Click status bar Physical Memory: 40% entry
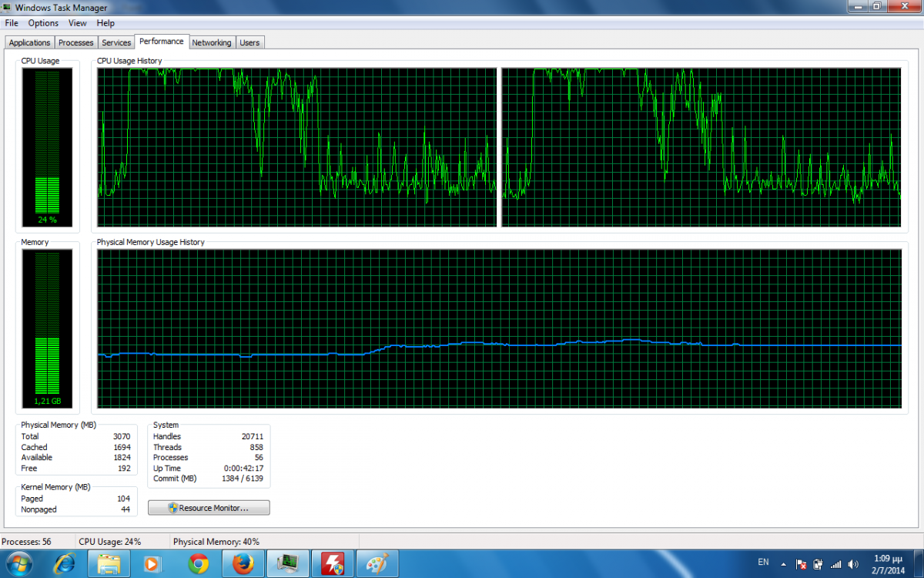This screenshot has width=924, height=578. coord(216,542)
